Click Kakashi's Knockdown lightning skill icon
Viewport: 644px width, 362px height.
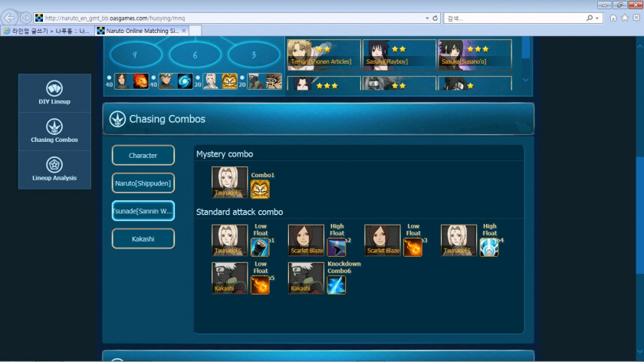336,285
